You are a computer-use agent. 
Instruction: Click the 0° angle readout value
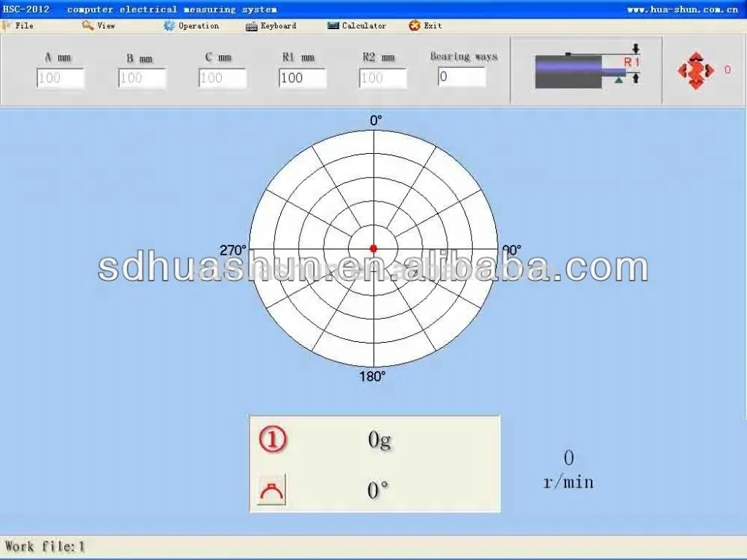coord(378,490)
